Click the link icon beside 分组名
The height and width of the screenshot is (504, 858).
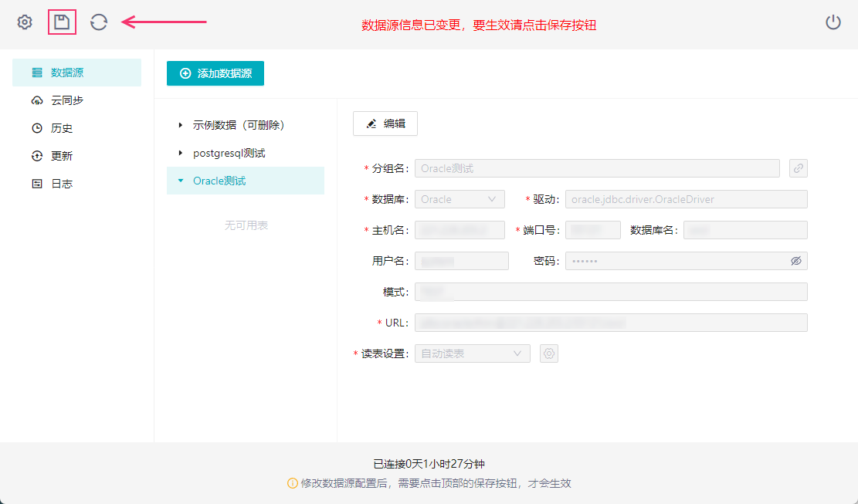(799, 168)
